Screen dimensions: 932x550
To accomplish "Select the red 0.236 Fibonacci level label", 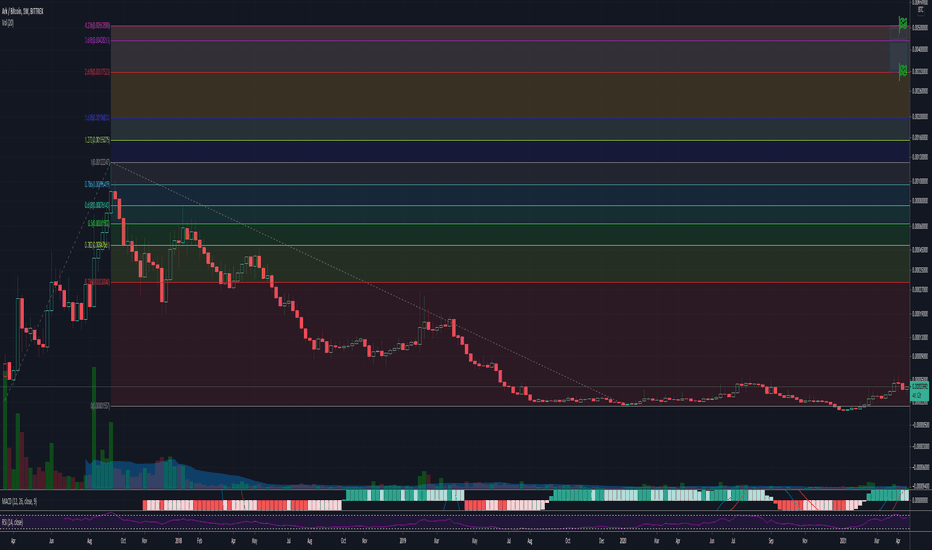I will (97, 282).
